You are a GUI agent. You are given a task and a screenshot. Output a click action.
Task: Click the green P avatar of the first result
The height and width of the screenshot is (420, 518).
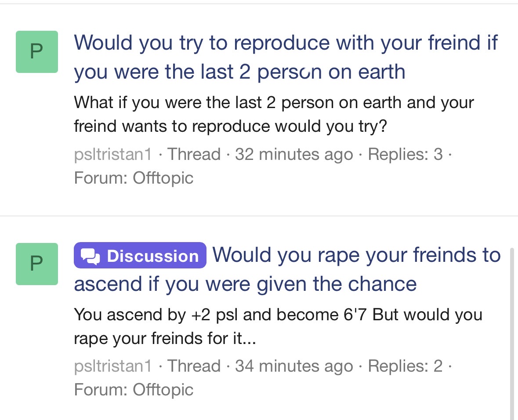tap(37, 52)
